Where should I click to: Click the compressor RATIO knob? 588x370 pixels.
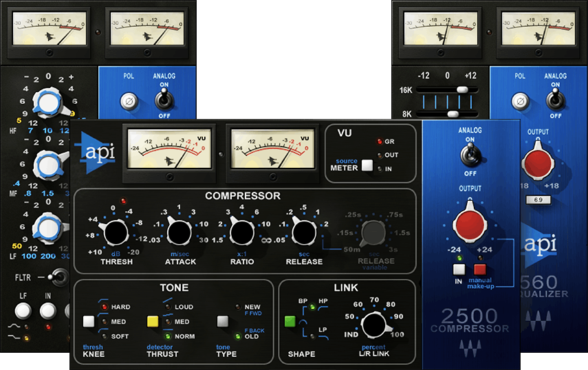point(240,234)
